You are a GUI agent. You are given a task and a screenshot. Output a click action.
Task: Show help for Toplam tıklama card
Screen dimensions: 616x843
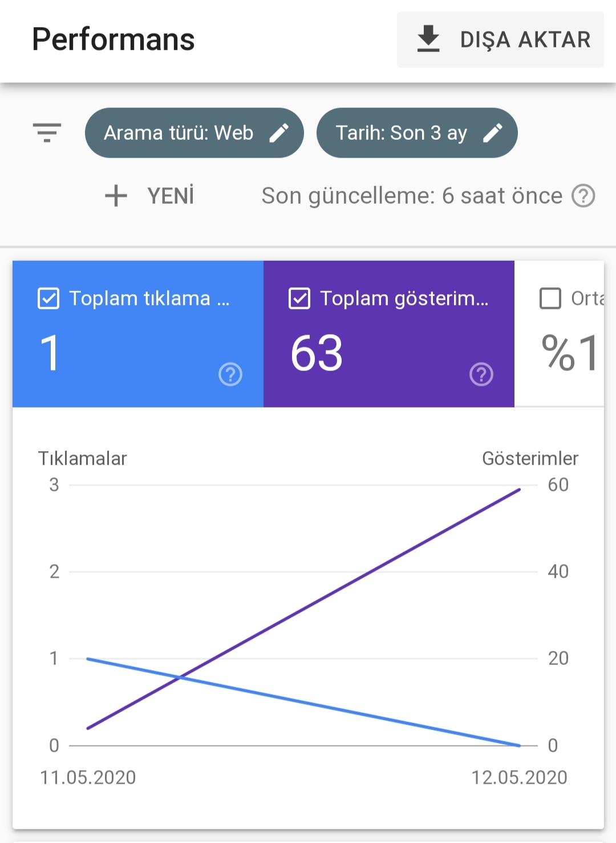[230, 374]
